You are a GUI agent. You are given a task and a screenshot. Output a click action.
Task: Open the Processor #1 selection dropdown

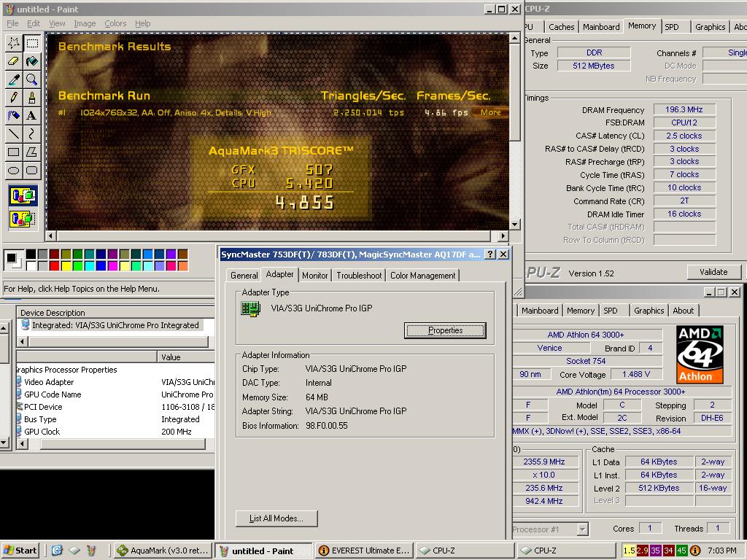(x=582, y=529)
